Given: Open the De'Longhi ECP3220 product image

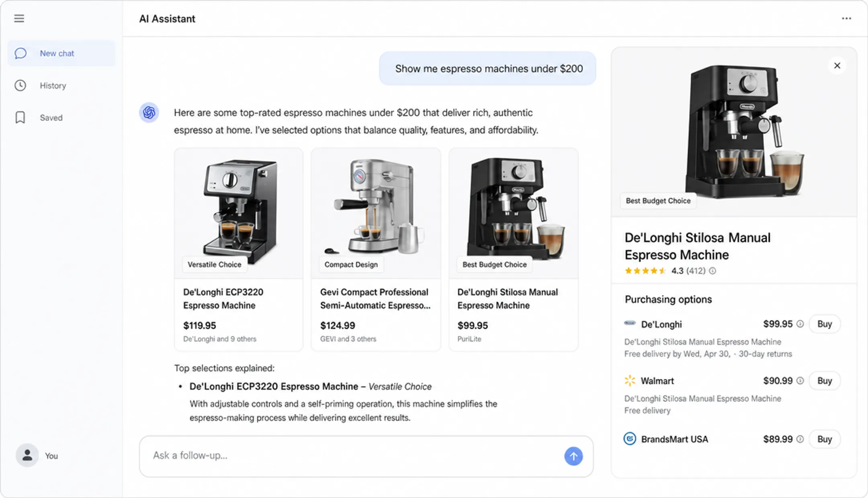Looking at the screenshot, I should tap(239, 213).
